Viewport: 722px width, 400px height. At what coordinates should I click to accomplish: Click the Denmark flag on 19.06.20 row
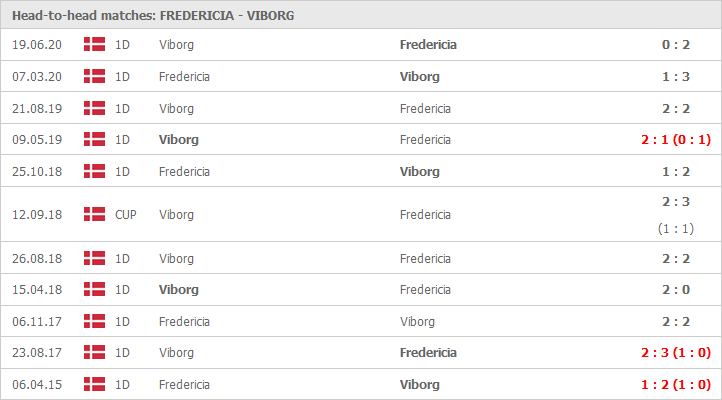pyautogui.click(x=94, y=44)
